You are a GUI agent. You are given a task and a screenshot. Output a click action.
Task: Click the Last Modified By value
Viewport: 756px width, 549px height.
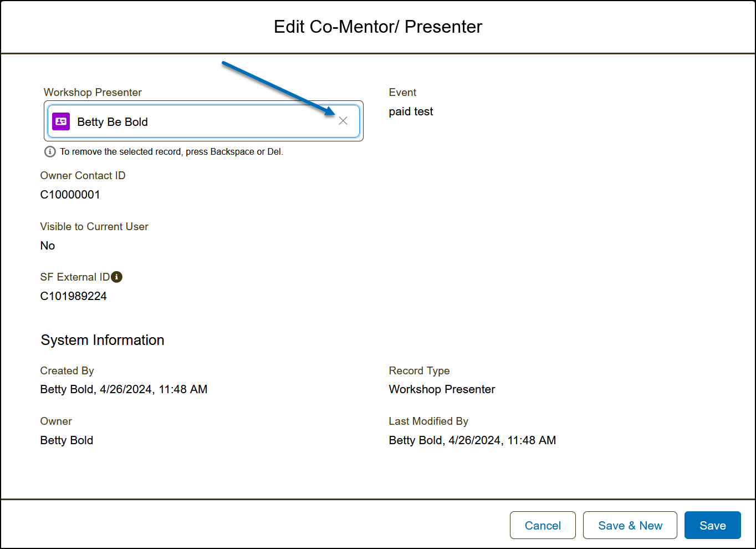(472, 440)
